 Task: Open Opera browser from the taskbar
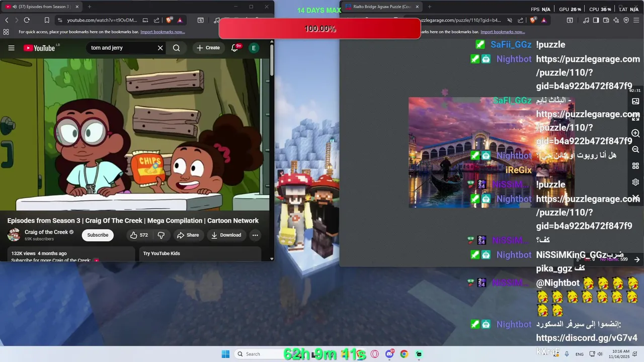(374, 354)
